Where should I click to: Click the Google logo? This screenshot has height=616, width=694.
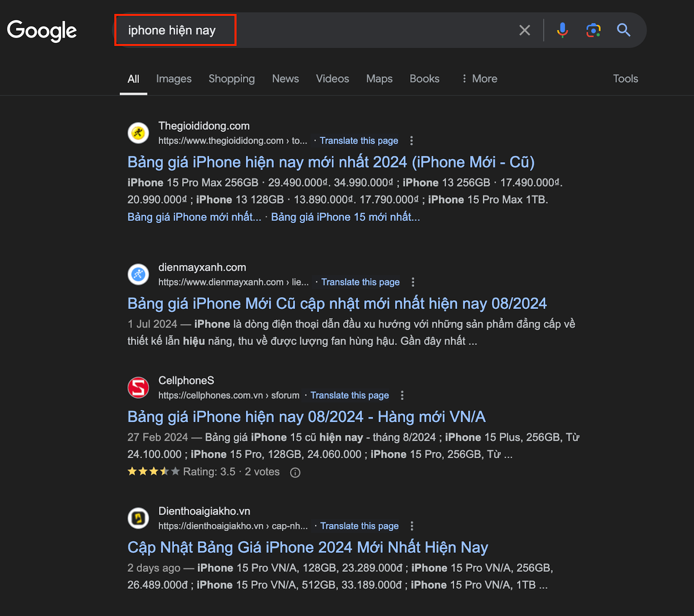pyautogui.click(x=42, y=30)
